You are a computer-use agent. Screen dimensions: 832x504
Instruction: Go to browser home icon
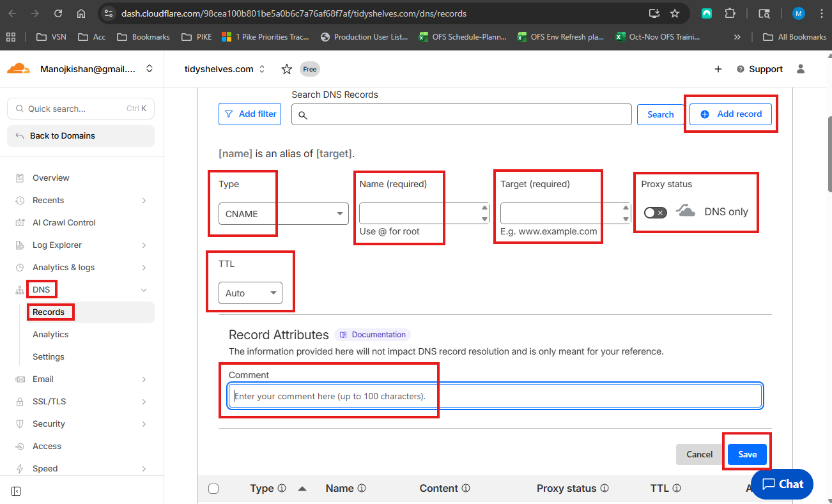[81, 13]
